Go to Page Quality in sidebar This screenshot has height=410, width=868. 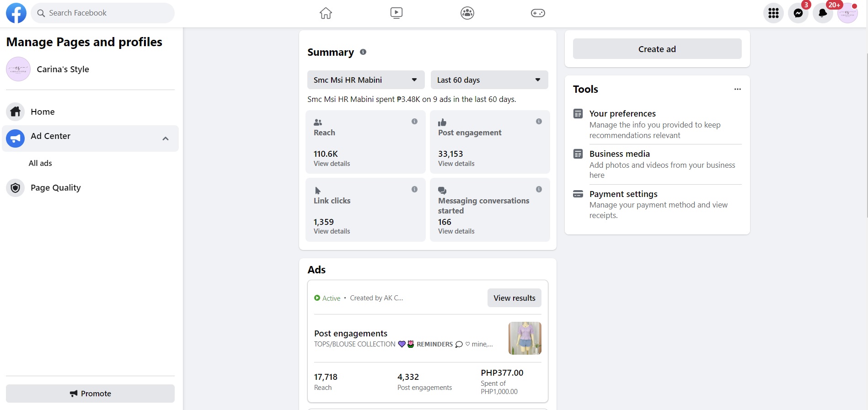click(55, 188)
